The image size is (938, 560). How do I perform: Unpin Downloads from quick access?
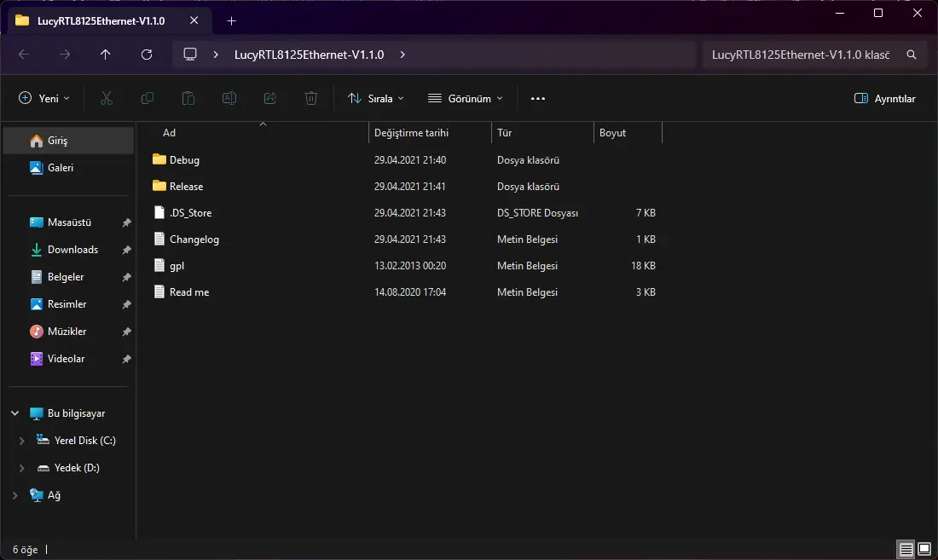pyautogui.click(x=127, y=250)
